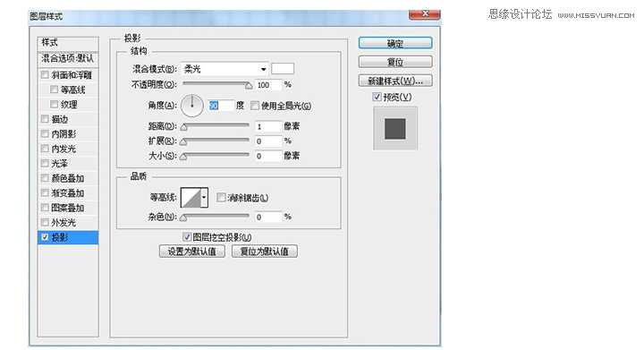Image resolution: width=644 pixels, height=350 pixels.
Task: Enable the 图案叠加 style checkbox
Action: click(45, 208)
